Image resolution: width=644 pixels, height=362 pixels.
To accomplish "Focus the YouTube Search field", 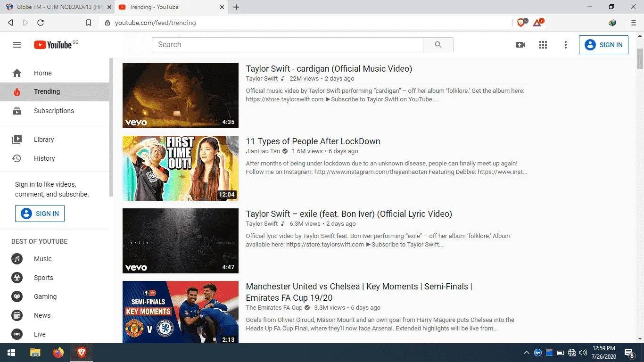I will (287, 45).
